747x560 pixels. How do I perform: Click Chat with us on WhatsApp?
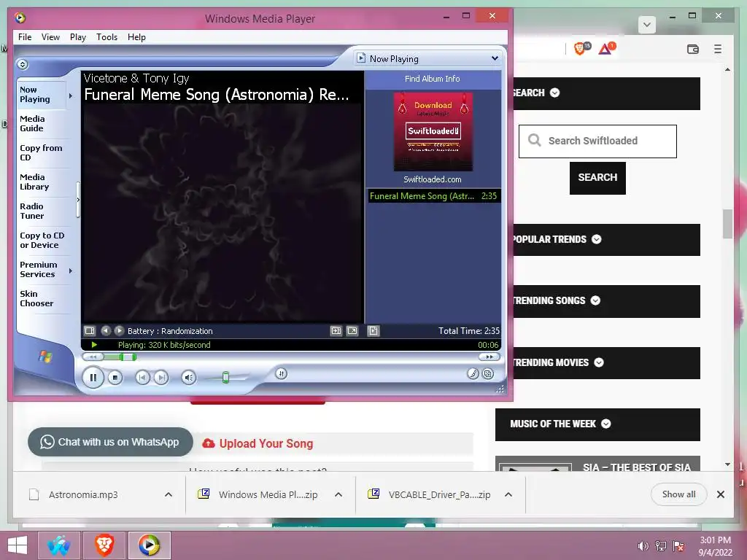point(111,442)
